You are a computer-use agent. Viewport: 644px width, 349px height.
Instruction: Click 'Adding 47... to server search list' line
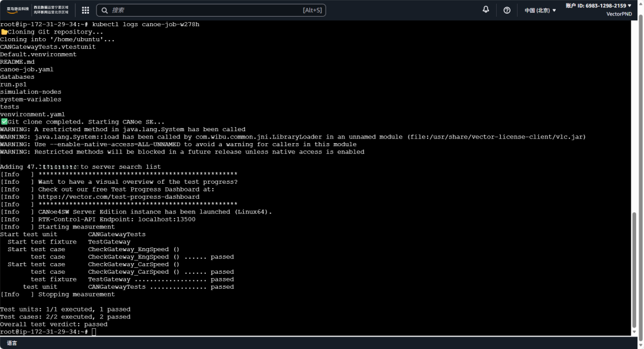point(80,167)
